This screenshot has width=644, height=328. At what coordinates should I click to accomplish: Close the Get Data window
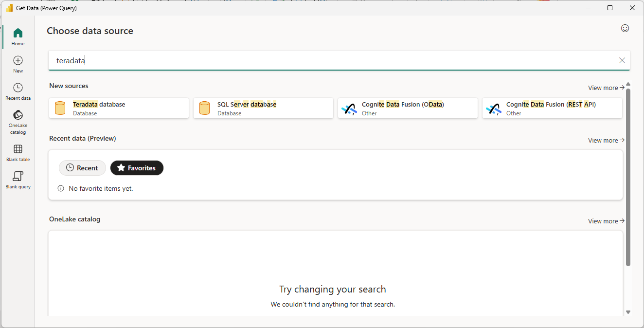[632, 8]
